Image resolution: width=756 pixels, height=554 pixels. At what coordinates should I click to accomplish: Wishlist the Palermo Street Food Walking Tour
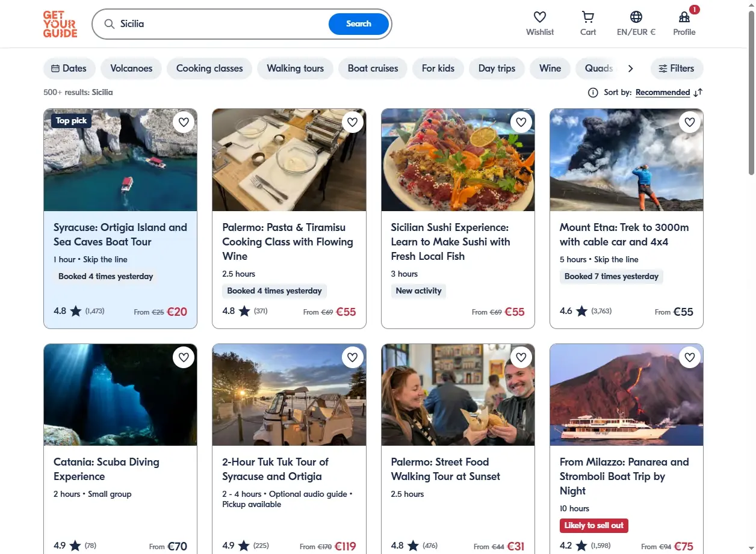[521, 357]
